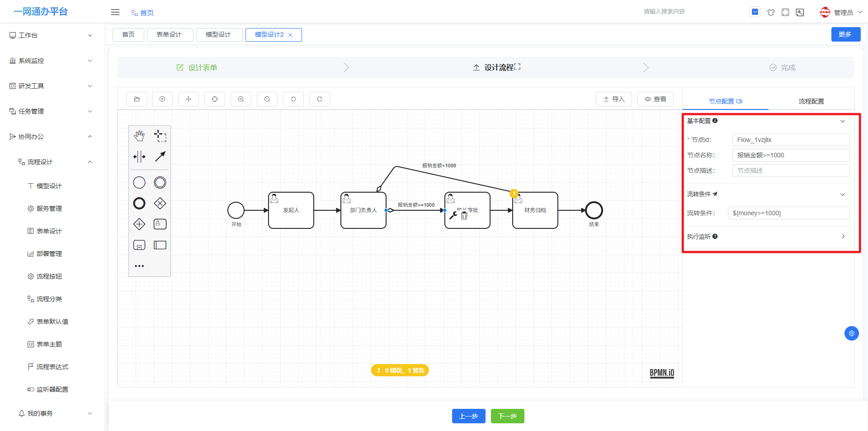Switch to the 节点配置 tab

pos(725,101)
